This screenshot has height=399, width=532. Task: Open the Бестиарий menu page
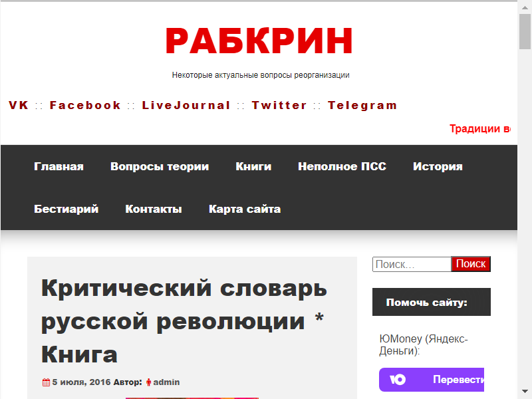pyautogui.click(x=66, y=209)
